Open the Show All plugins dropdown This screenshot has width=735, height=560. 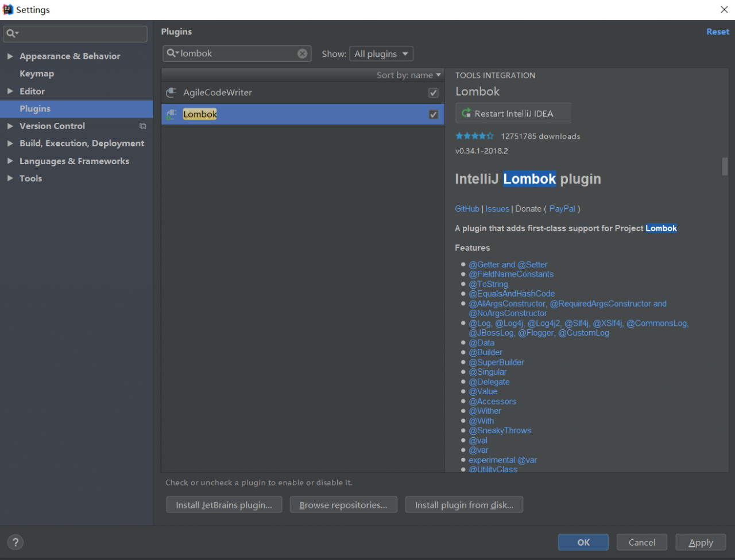click(x=381, y=53)
